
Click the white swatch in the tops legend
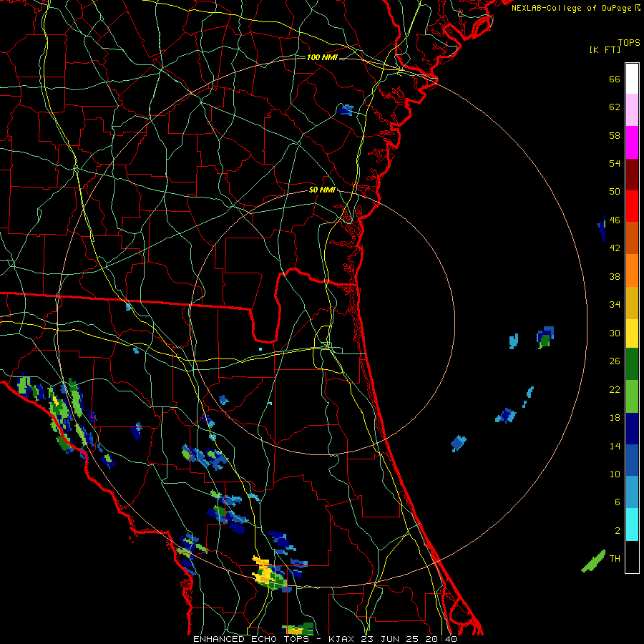click(632, 79)
